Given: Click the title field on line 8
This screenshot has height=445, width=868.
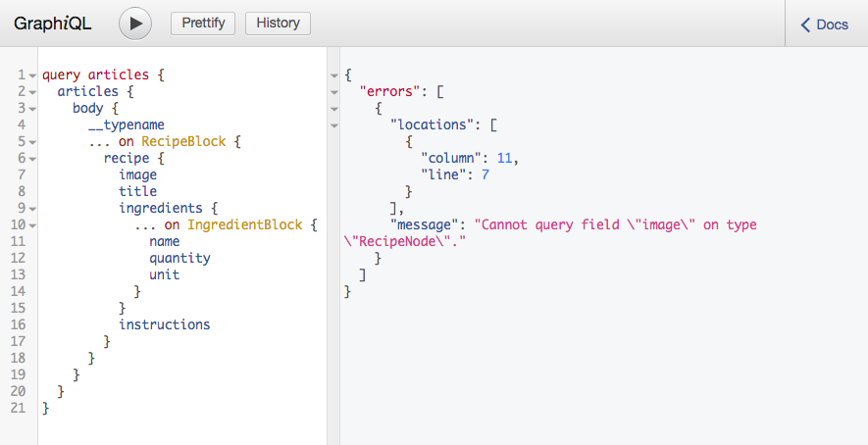Looking at the screenshot, I should coord(138,191).
